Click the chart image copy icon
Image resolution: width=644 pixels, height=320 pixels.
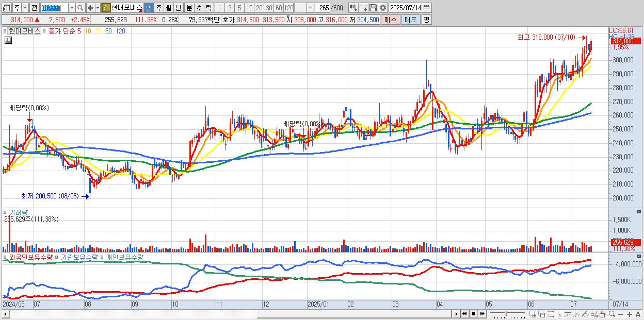pos(603,314)
